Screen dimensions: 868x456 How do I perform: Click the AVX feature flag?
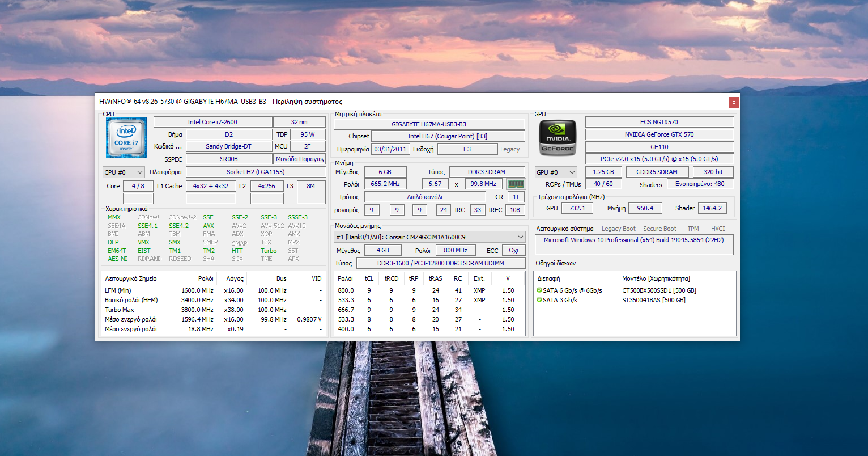[x=209, y=226]
